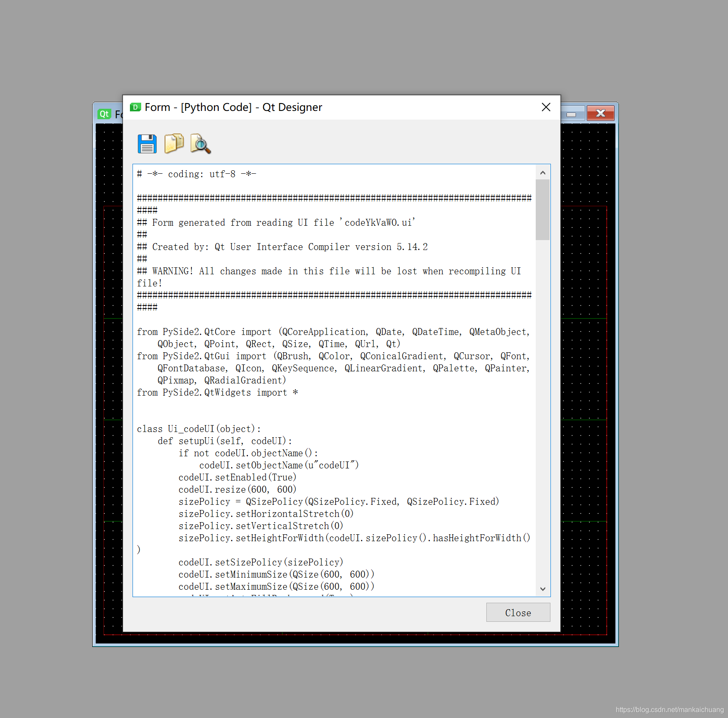The width and height of the screenshot is (728, 718).
Task: Close the Python Code dialog with X
Action: (546, 107)
